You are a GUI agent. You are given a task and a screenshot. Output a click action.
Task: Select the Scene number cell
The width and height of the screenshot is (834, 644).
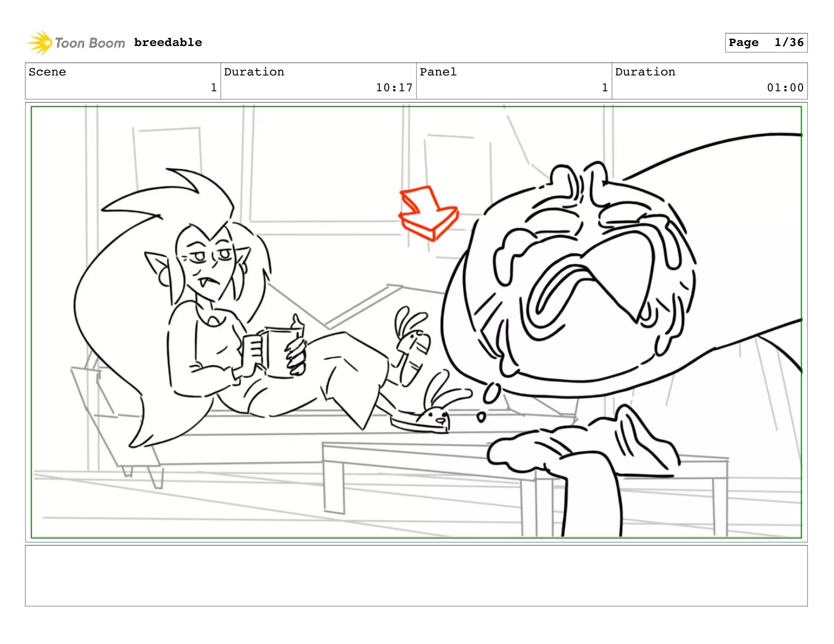click(123, 81)
